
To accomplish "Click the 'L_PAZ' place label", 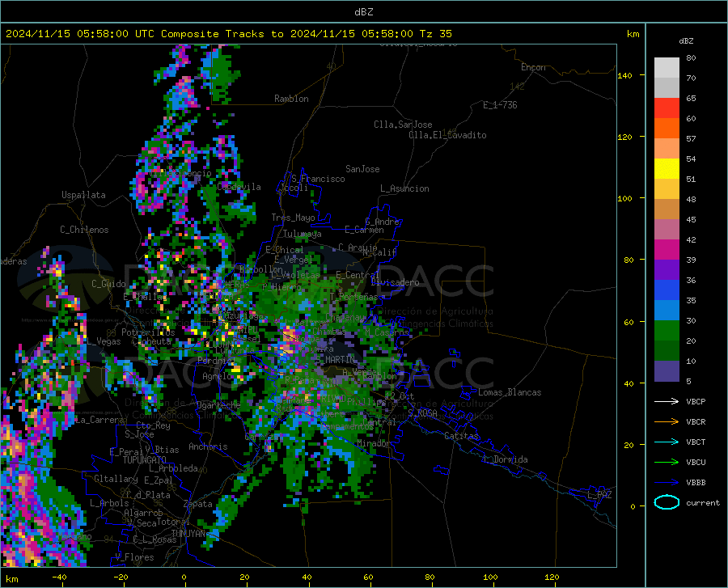I will pyautogui.click(x=599, y=495).
